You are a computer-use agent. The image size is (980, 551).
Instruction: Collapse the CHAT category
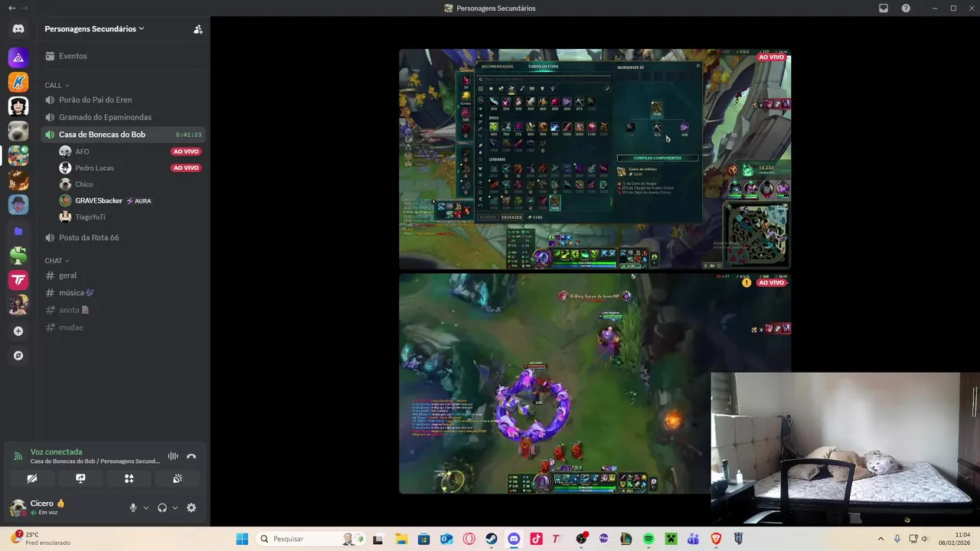tap(57, 261)
